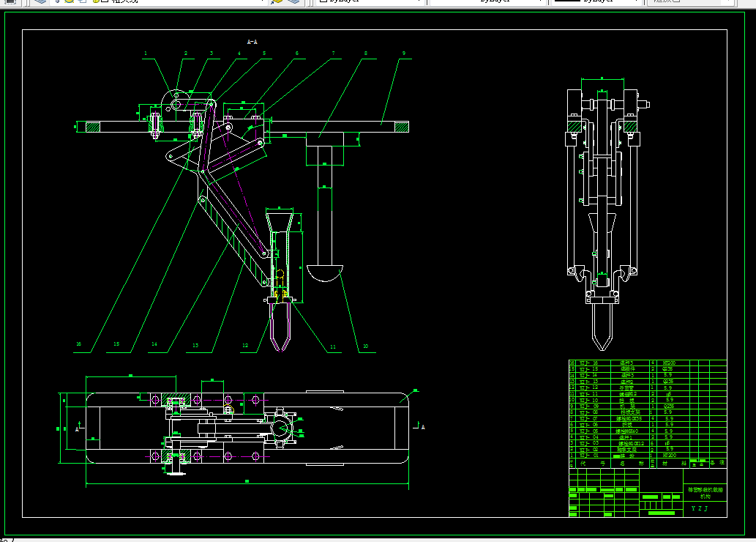Click the YZJ-03 code cell
756x542 pixels.
pyautogui.click(x=593, y=443)
